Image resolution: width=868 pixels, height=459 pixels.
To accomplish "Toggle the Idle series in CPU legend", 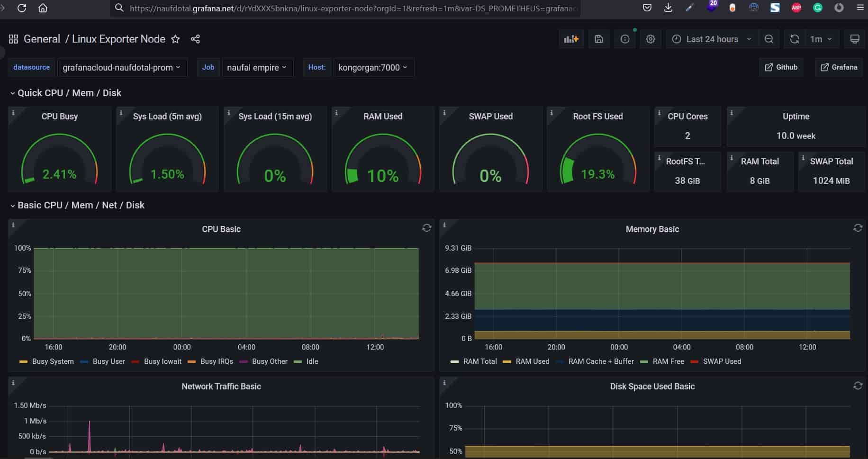I will (312, 361).
